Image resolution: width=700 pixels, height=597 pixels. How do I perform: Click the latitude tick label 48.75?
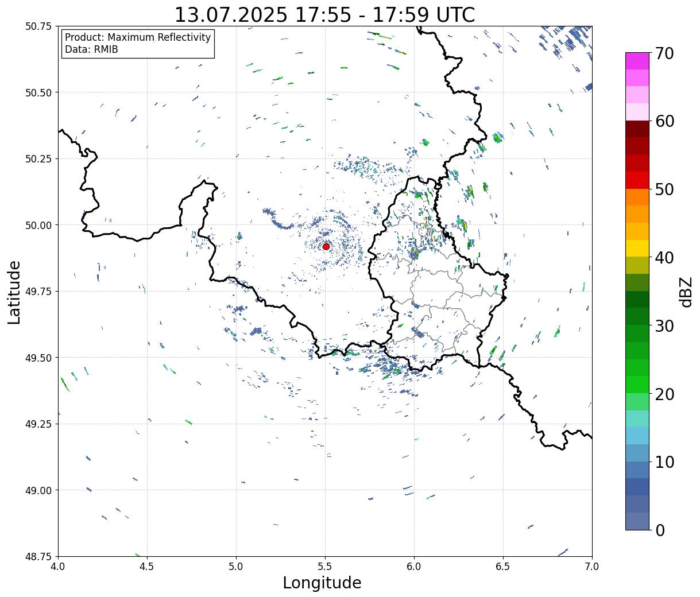(x=38, y=557)
